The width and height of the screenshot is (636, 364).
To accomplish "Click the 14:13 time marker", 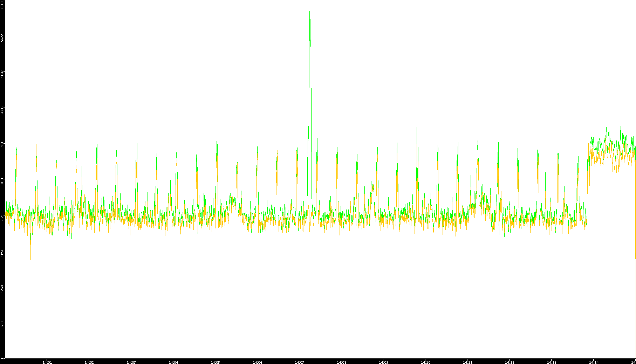I will (x=552, y=362).
